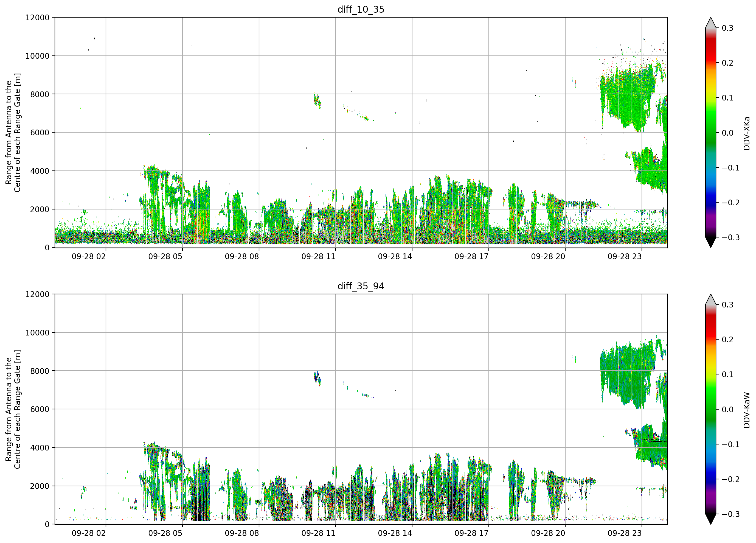The height and width of the screenshot is (543, 756).
Task: Click the '−0.3' tick on DDV-KaW colorbar
Action: coord(731,514)
